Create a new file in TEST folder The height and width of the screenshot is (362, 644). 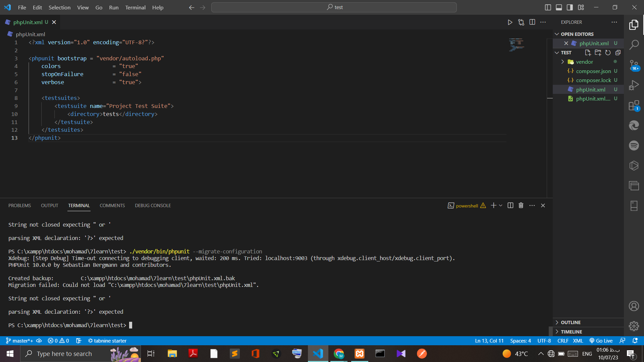click(x=588, y=53)
